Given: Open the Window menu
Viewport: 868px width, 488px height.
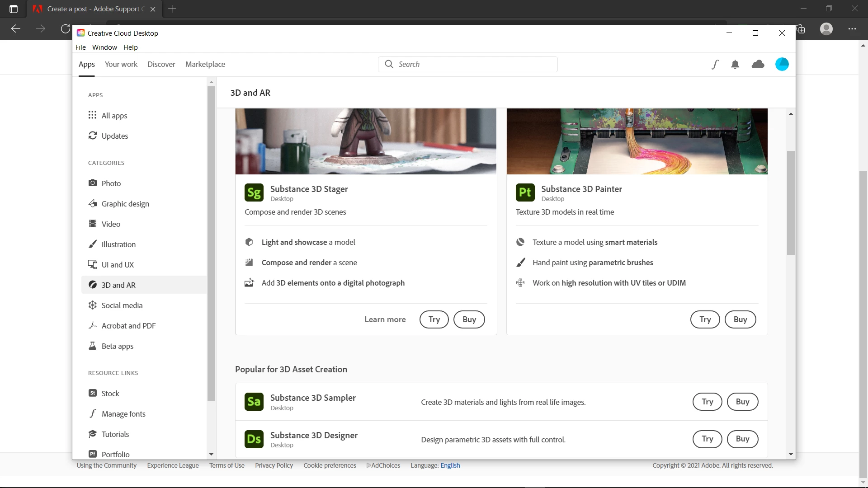Looking at the screenshot, I should [104, 47].
